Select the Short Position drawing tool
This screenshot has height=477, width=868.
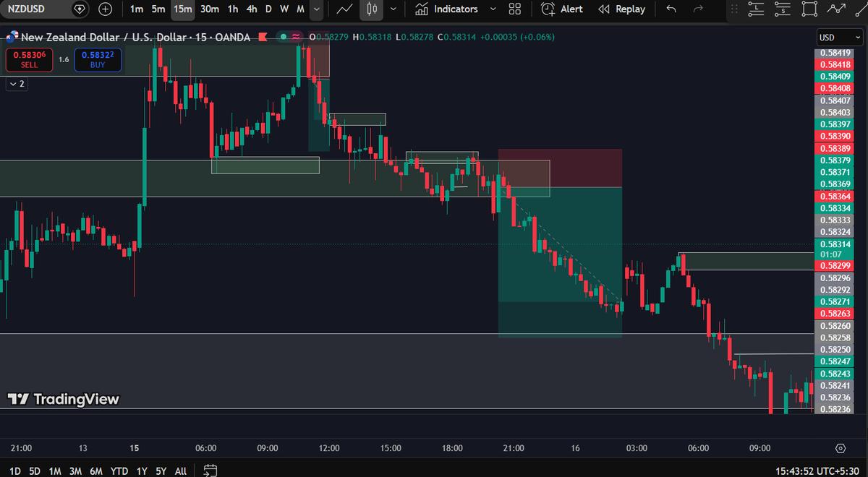[783, 9]
